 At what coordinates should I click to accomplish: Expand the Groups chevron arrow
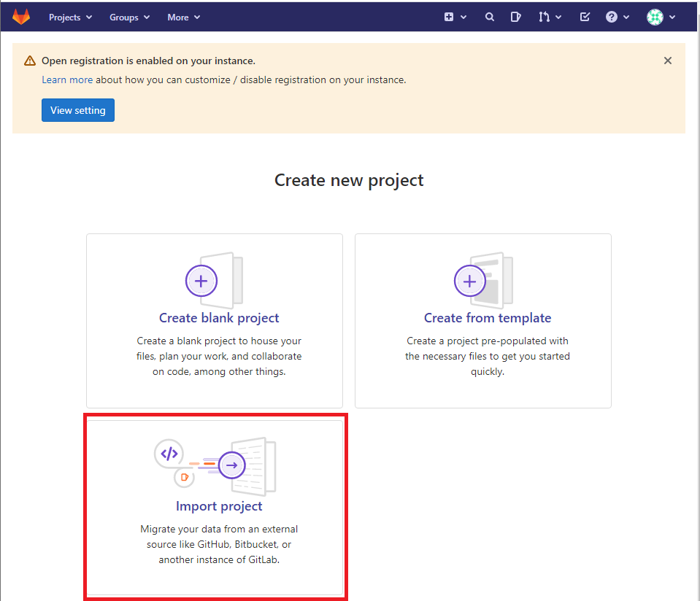click(x=147, y=18)
